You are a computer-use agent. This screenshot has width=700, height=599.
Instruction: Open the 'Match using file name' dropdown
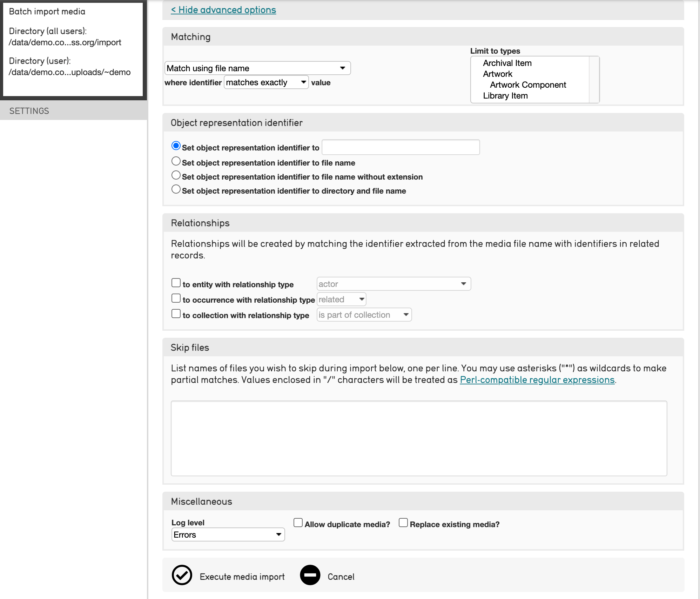pyautogui.click(x=257, y=68)
